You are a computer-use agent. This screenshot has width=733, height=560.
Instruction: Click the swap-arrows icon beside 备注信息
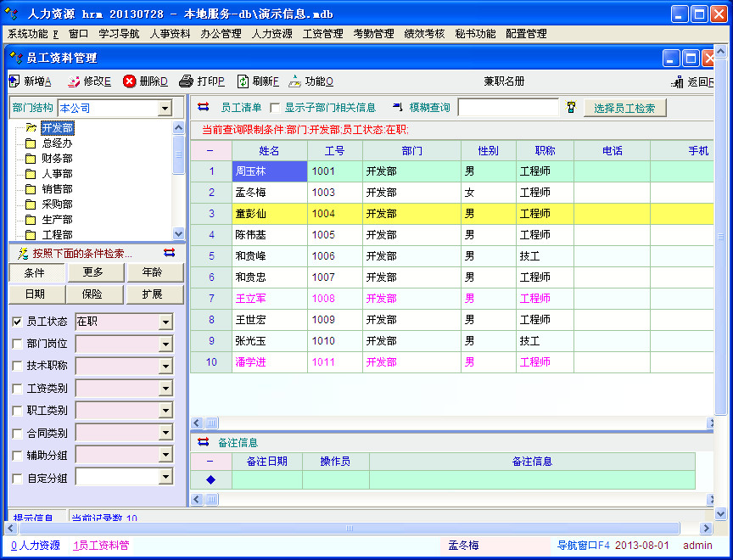[204, 442]
